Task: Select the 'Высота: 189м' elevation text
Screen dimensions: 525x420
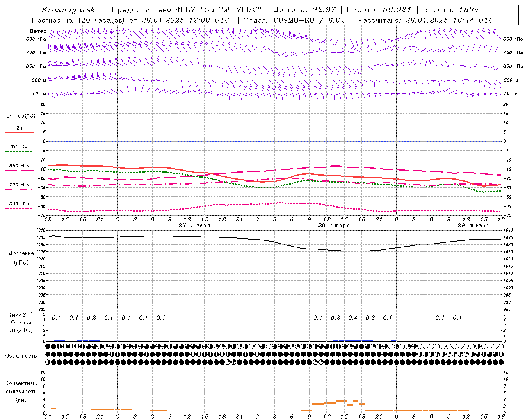Action: [x=451, y=10]
